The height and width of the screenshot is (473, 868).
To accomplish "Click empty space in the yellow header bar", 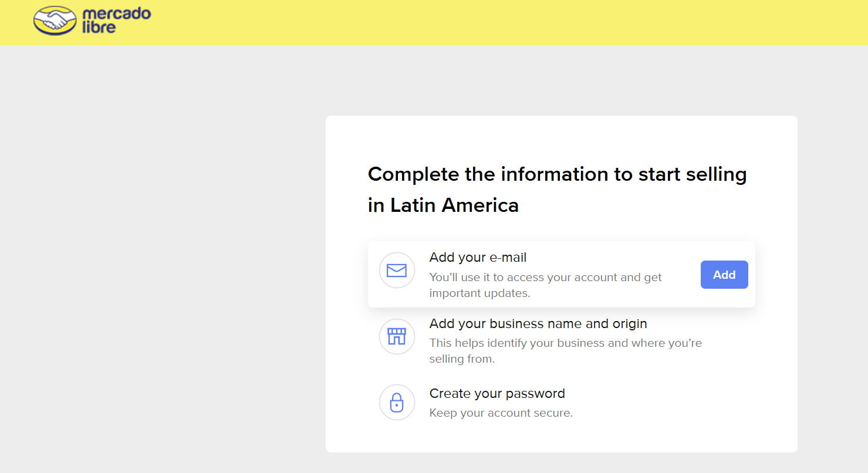I will 470,22.
